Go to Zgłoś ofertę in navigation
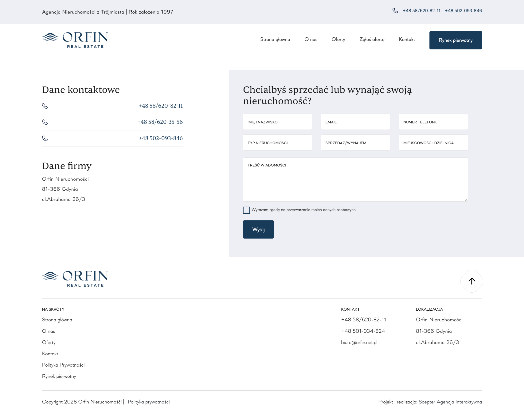524x420 pixels. (x=372, y=39)
